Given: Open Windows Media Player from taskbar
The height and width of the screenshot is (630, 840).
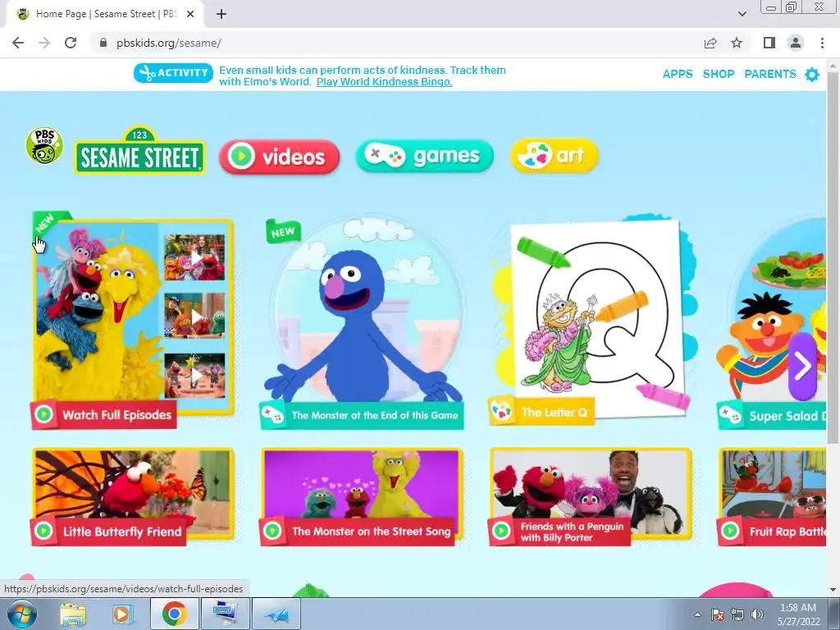Looking at the screenshot, I should [122, 614].
